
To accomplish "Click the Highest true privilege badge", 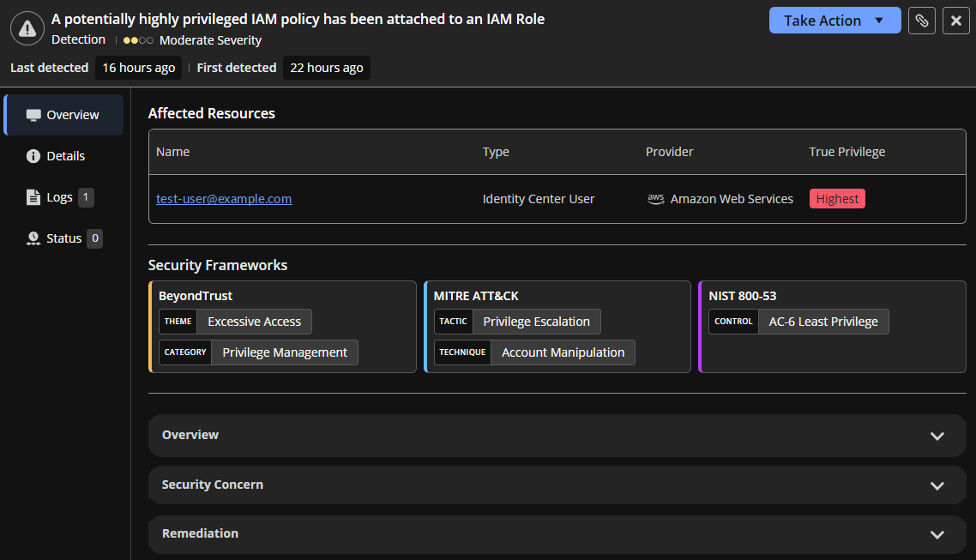I will coord(837,199).
